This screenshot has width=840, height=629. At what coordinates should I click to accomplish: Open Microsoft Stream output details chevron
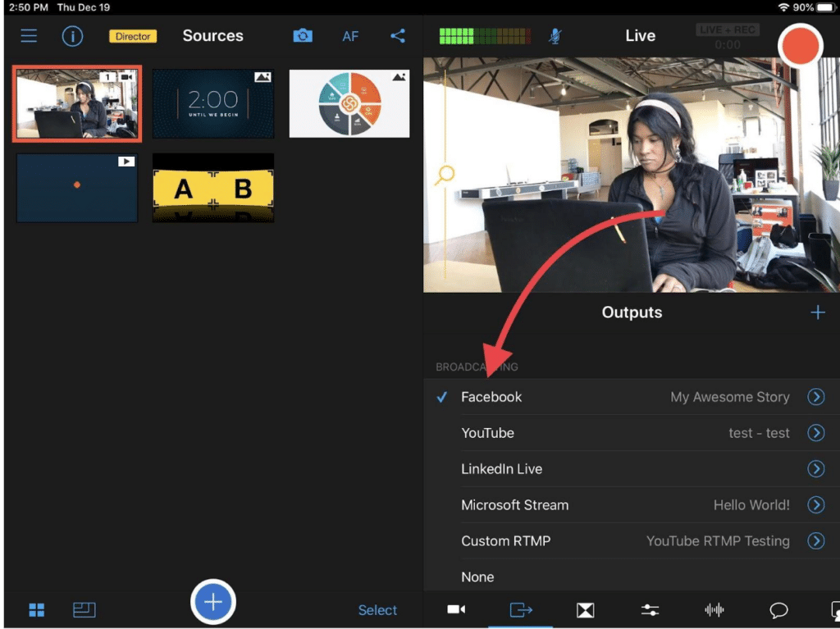(x=816, y=504)
